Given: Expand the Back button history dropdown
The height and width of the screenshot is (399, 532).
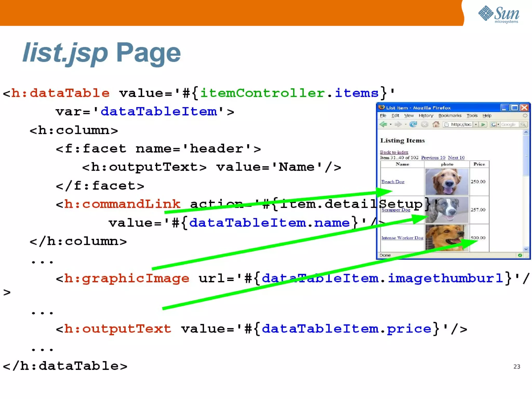Looking at the screenshot, I should (390, 125).
